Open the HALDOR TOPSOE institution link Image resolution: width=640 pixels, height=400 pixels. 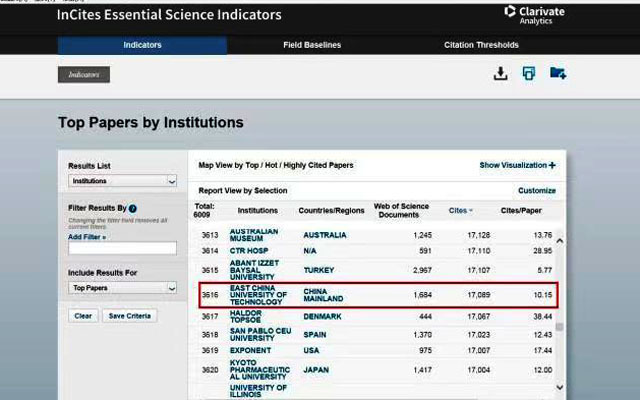tap(246, 316)
